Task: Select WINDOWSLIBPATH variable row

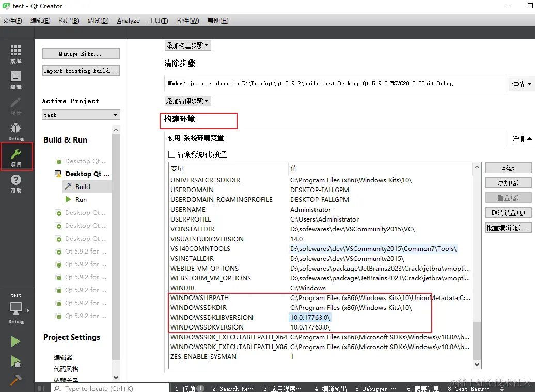Action: point(320,298)
